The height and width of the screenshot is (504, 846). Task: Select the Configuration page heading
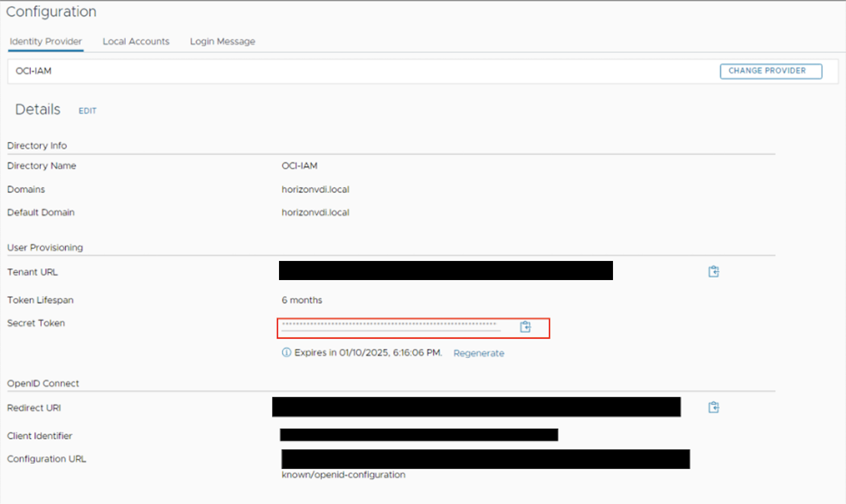[51, 12]
